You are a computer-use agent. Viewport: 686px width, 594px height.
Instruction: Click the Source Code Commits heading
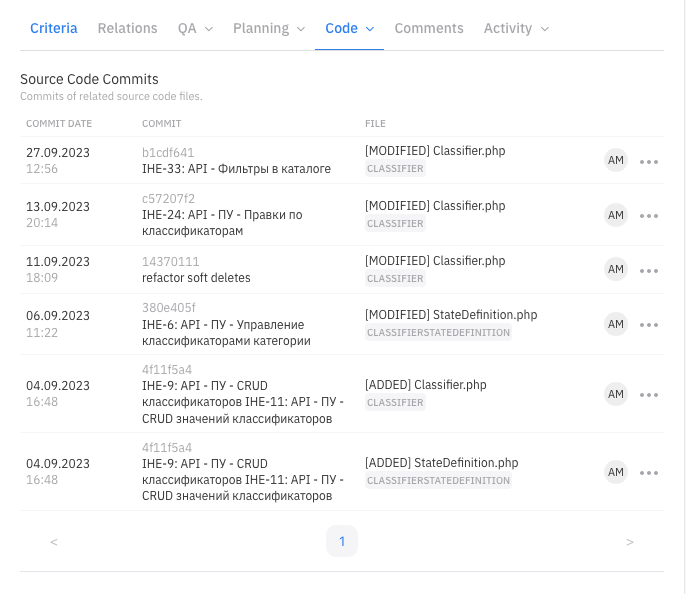coord(89,79)
